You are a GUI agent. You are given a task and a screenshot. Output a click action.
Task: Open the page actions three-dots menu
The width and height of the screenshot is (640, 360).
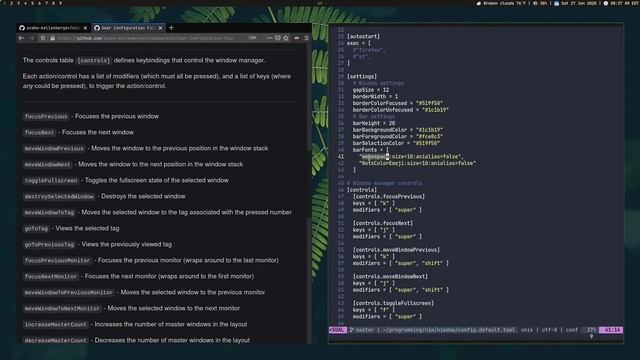269,38
